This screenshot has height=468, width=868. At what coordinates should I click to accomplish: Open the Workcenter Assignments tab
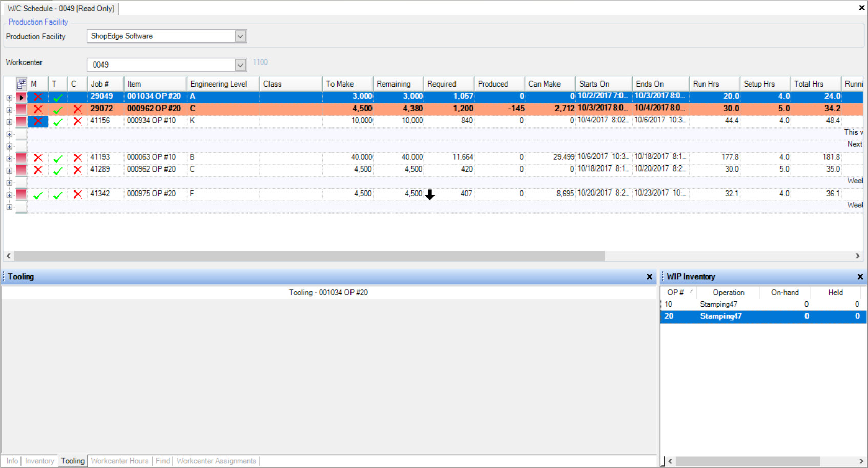pos(216,461)
